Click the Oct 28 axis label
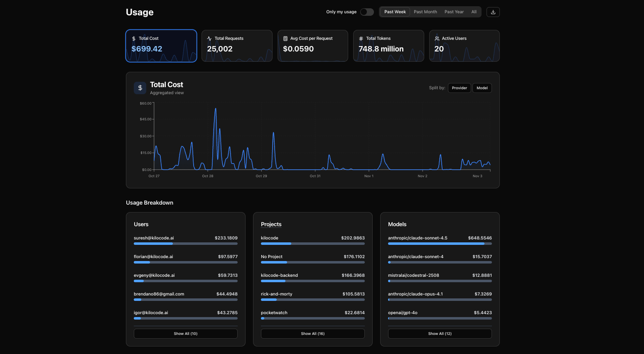 [x=208, y=176]
